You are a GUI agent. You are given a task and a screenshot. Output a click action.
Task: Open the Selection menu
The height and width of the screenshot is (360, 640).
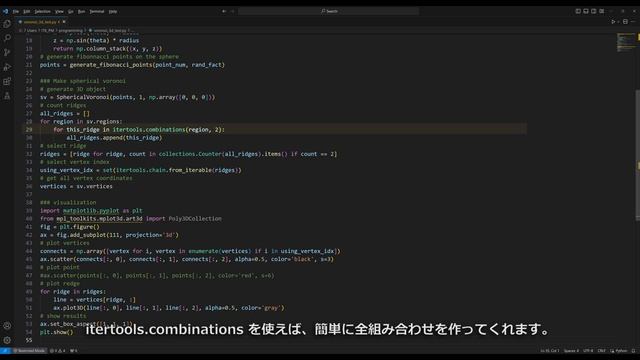click(42, 11)
